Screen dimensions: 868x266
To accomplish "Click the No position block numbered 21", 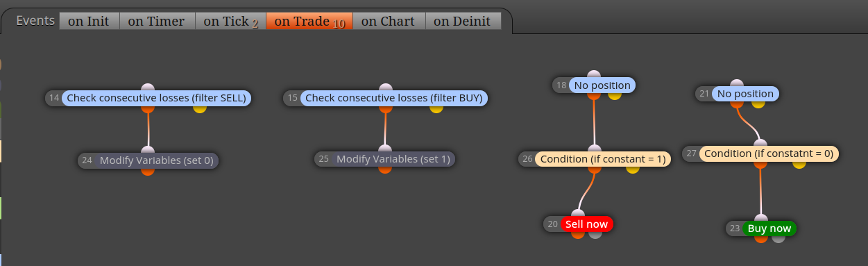I will [x=745, y=93].
